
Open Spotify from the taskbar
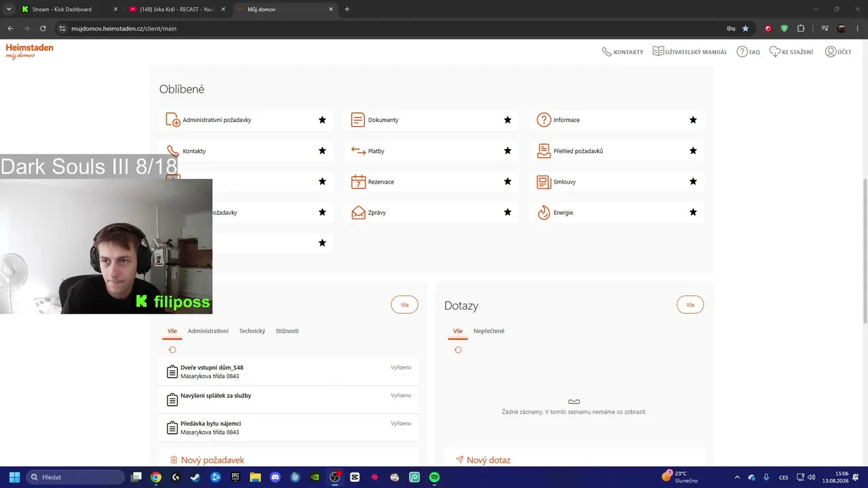434,477
